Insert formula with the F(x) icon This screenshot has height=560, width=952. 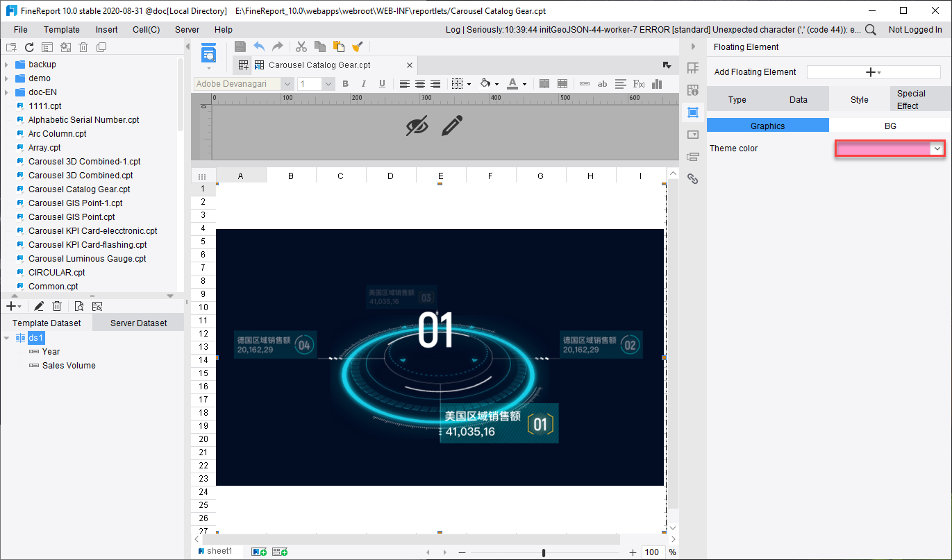pos(639,84)
